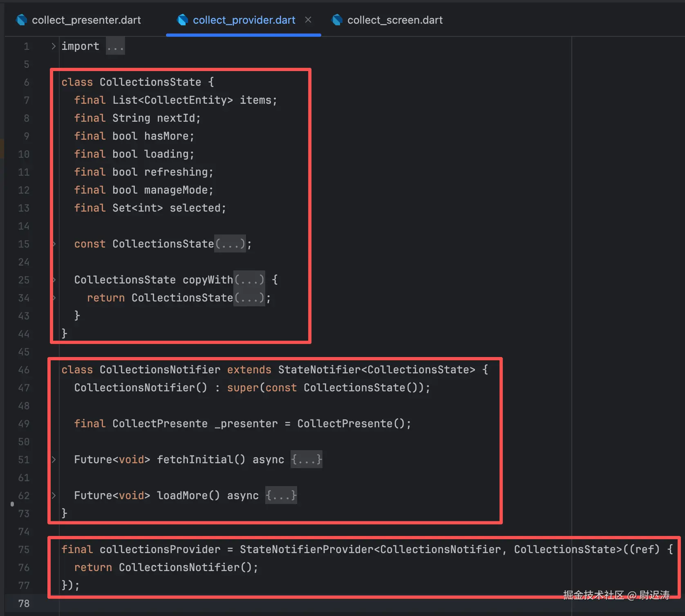The height and width of the screenshot is (616, 685).
Task: Expand the fold arrow beside fetchInitial on line 51
Action: coord(54,460)
